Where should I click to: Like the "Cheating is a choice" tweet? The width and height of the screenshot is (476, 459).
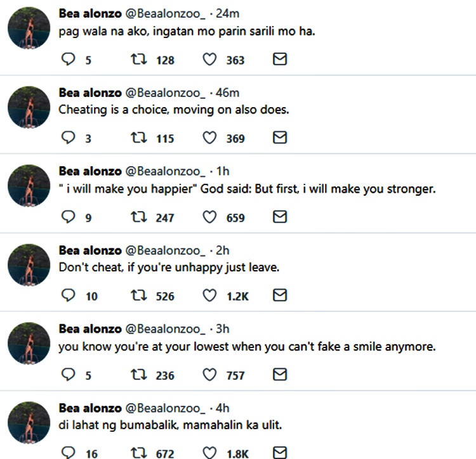pyautogui.click(x=209, y=138)
